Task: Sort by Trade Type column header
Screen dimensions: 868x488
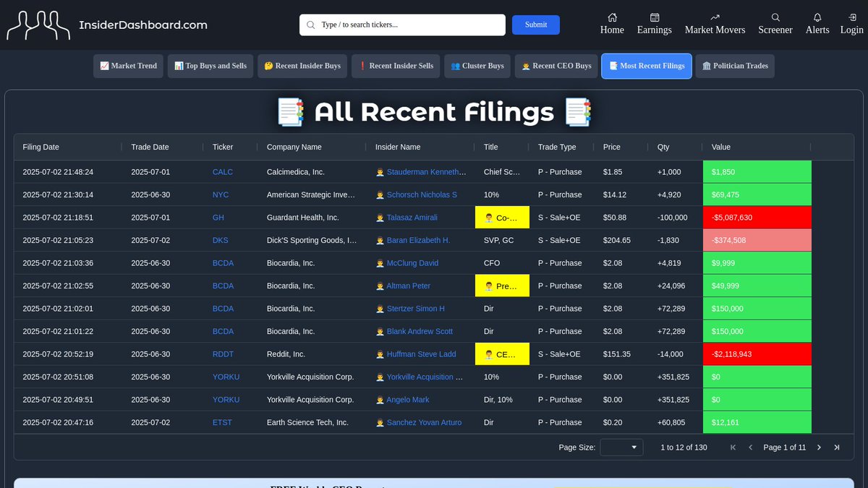Action: point(557,147)
